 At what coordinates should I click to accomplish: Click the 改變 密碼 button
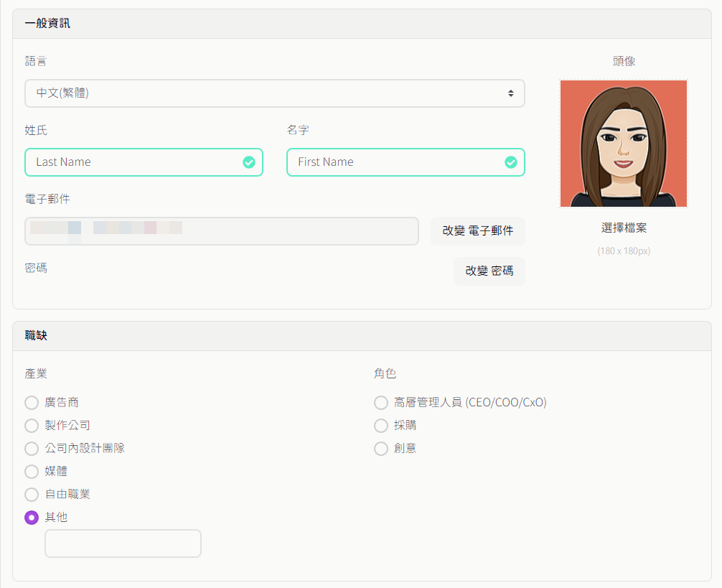pos(489,271)
